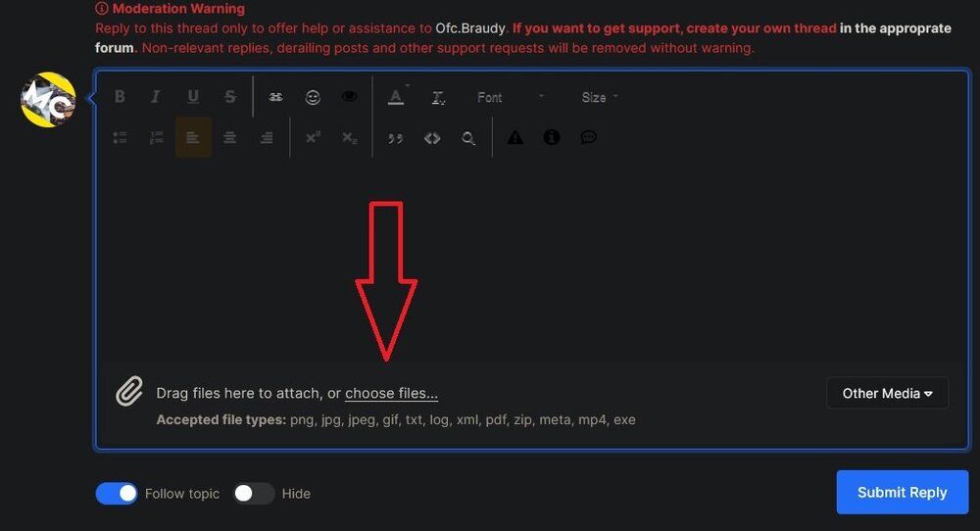Open the Font dropdown

tap(510, 97)
